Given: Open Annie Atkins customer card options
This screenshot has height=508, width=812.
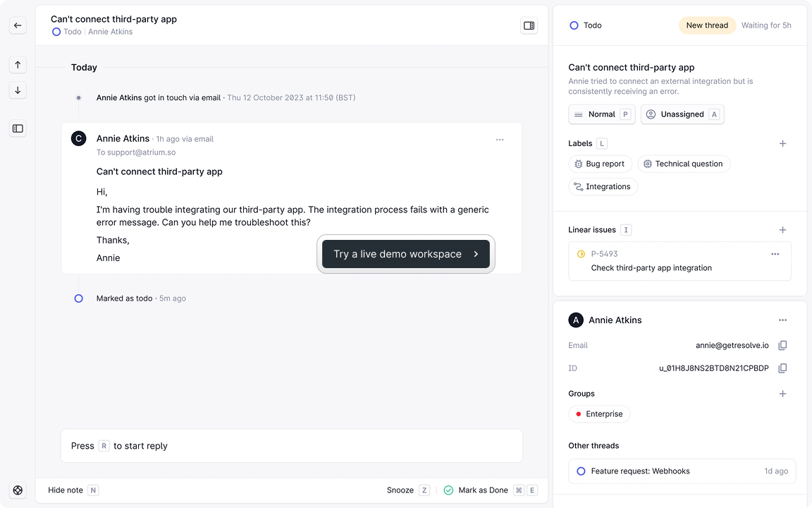Looking at the screenshot, I should 782,320.
